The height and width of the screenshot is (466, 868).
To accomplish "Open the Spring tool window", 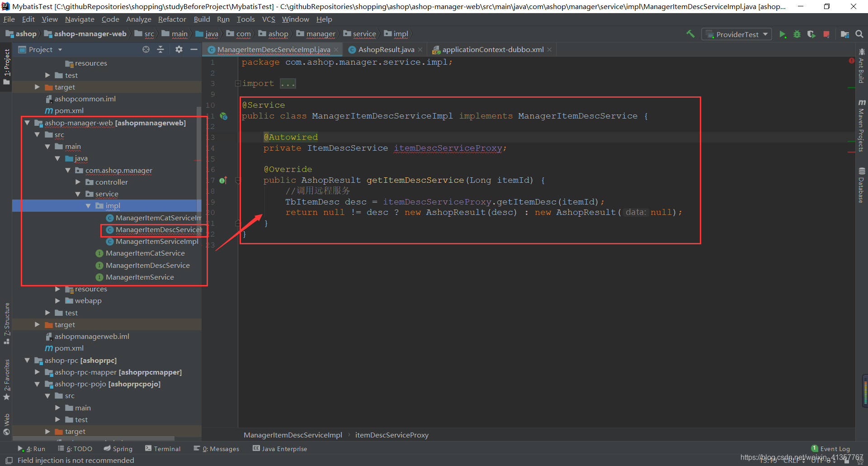I will (x=118, y=449).
